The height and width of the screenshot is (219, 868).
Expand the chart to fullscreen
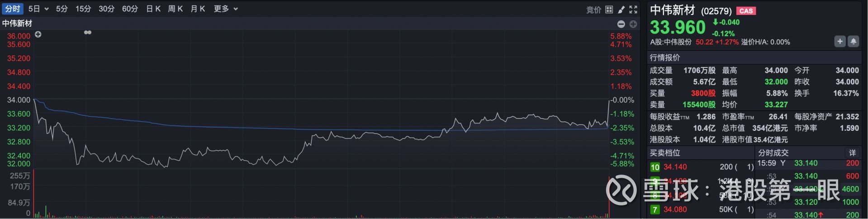click(633, 10)
